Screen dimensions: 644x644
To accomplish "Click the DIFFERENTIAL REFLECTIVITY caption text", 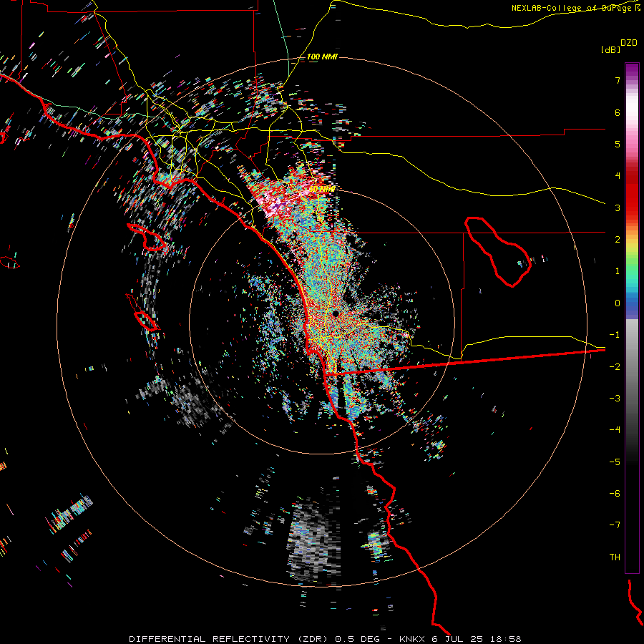I will [x=210, y=639].
